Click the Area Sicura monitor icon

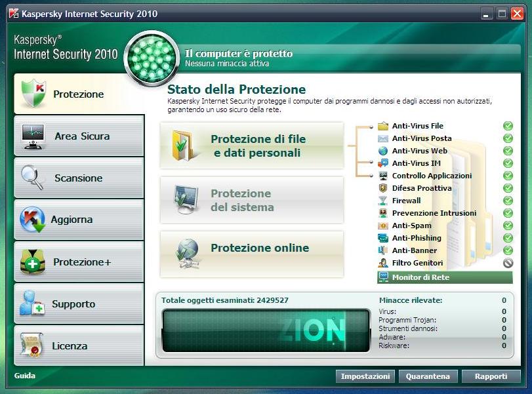33,136
